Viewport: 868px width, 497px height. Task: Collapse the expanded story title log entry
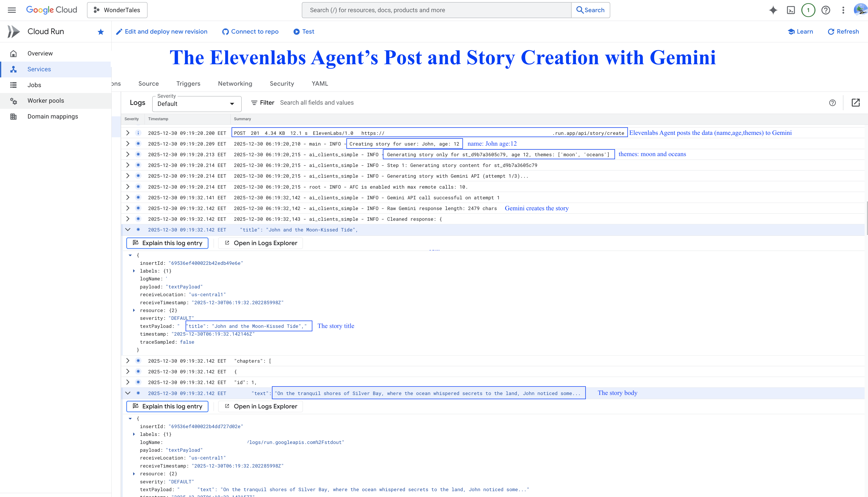coord(128,229)
